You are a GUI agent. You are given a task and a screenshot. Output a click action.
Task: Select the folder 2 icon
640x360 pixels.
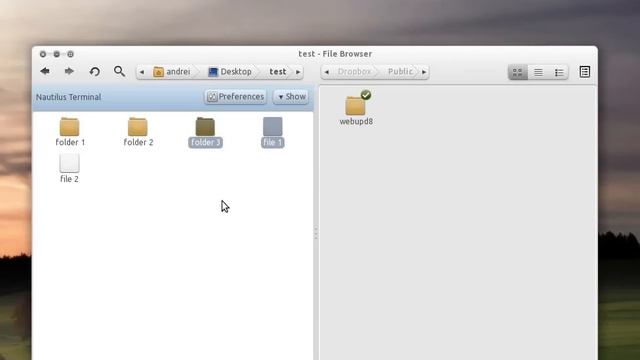click(x=138, y=127)
